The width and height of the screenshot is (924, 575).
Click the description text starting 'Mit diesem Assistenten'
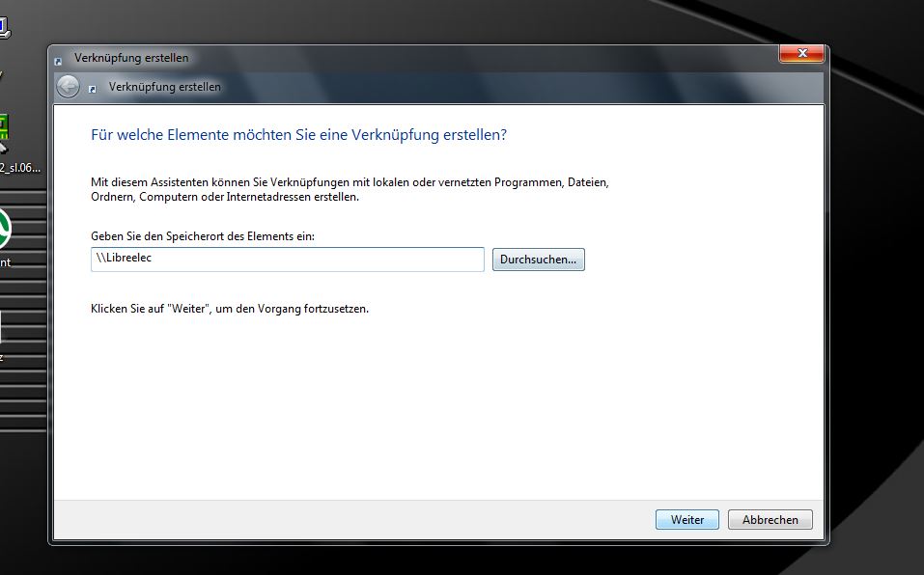350,189
